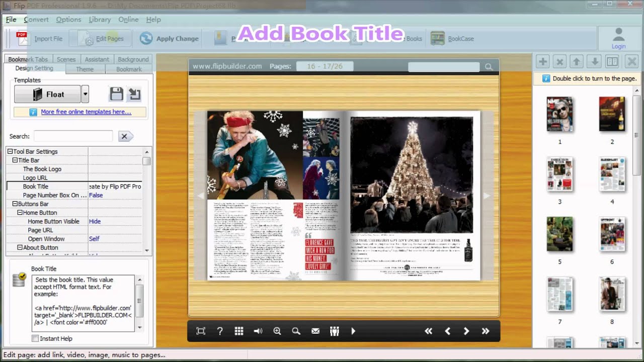Collapse the Buttons Bar tree node

pyautogui.click(x=15, y=204)
